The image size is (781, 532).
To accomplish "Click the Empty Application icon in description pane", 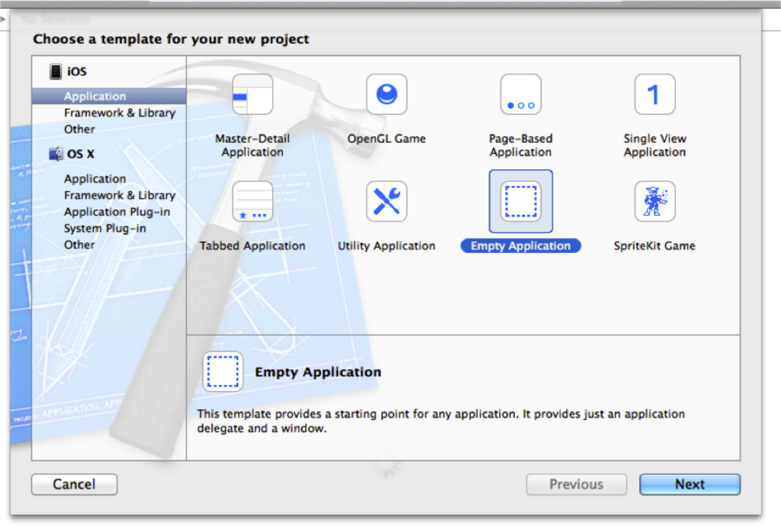I will [x=223, y=372].
